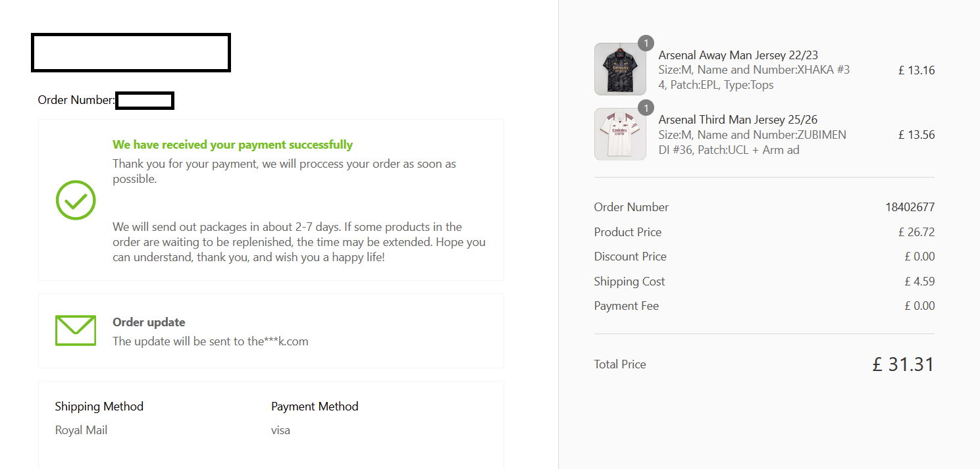The width and height of the screenshot is (980, 469).
Task: Click the Arsenal Third Man Jersey 25/26 title
Action: click(x=738, y=120)
